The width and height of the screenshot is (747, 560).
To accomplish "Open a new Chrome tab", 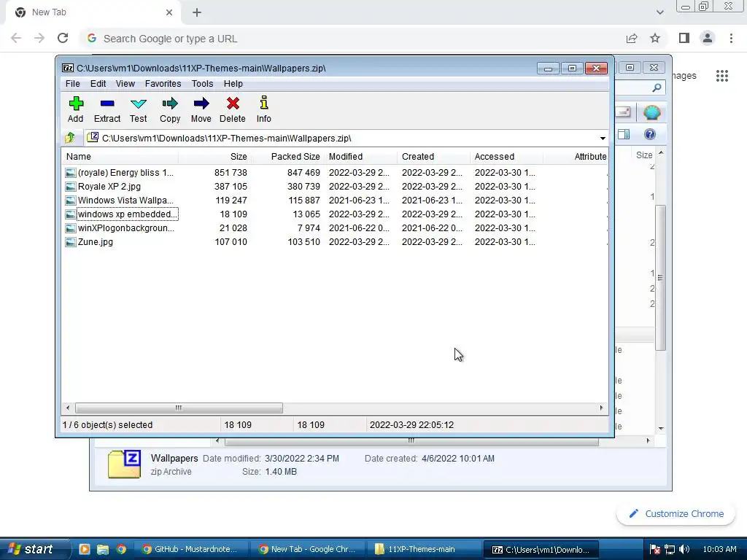I will click(x=197, y=12).
